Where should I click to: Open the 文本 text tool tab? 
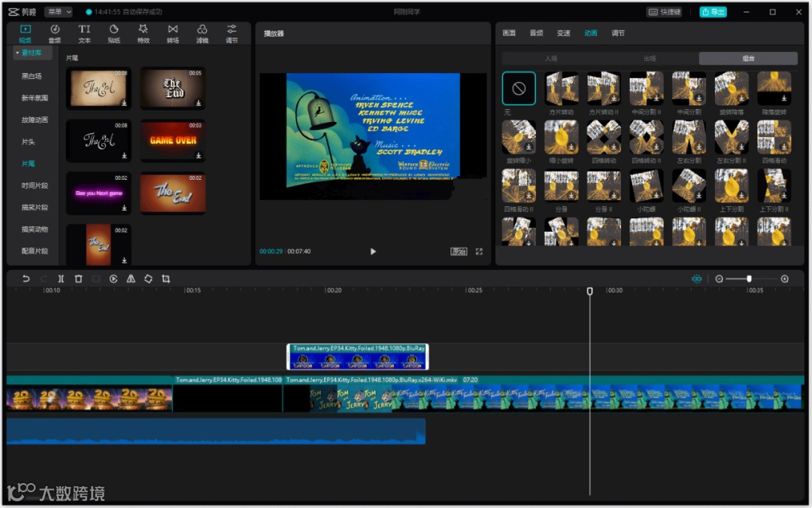click(x=84, y=33)
